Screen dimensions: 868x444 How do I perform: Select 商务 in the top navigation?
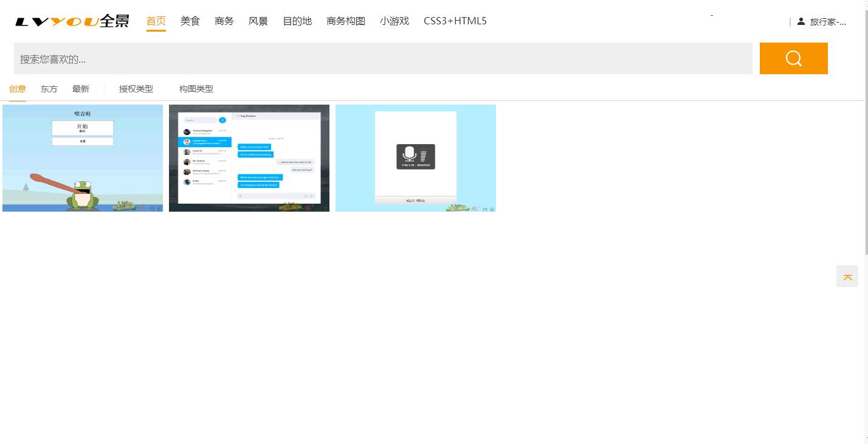224,21
